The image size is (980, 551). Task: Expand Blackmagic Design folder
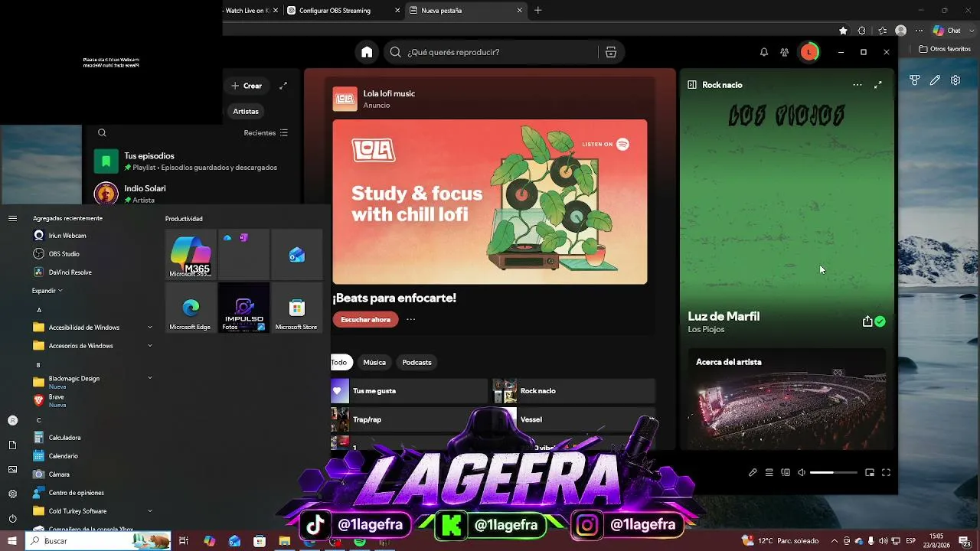(x=93, y=381)
